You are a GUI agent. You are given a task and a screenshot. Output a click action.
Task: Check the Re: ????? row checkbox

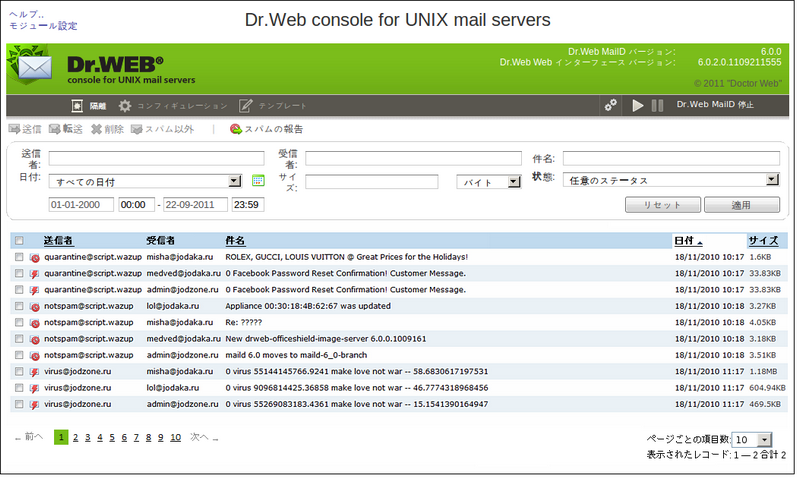point(19,322)
